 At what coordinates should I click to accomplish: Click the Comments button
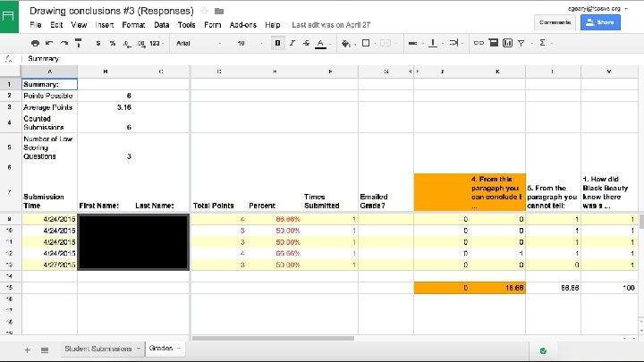(x=555, y=22)
